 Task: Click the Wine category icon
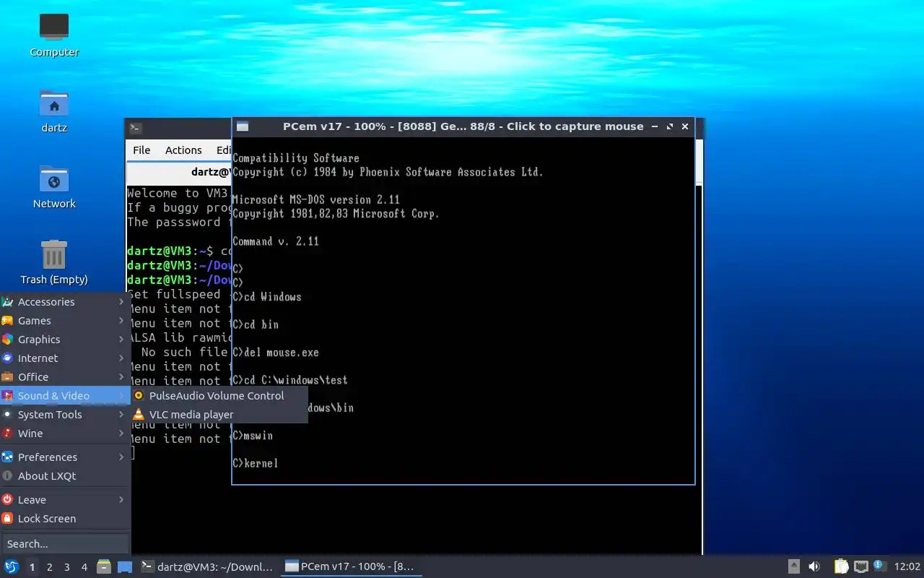click(x=7, y=433)
